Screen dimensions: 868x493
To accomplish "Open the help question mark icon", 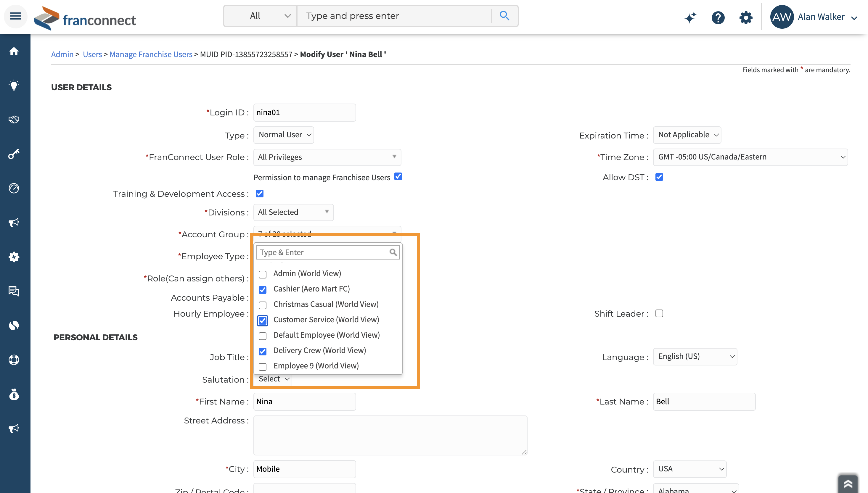I will [718, 17].
